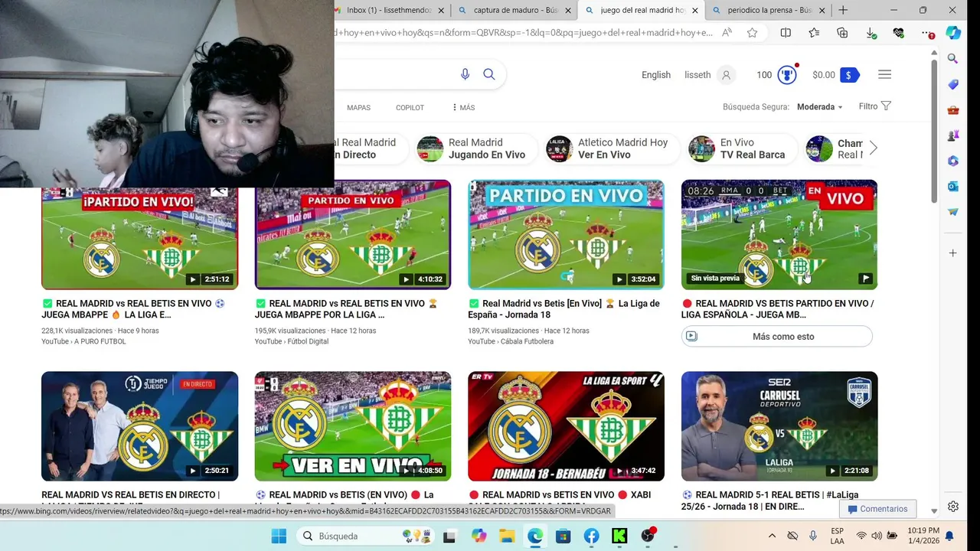This screenshot has width=980, height=551.
Task: Select the MAPAS search tab
Action: click(x=358, y=108)
